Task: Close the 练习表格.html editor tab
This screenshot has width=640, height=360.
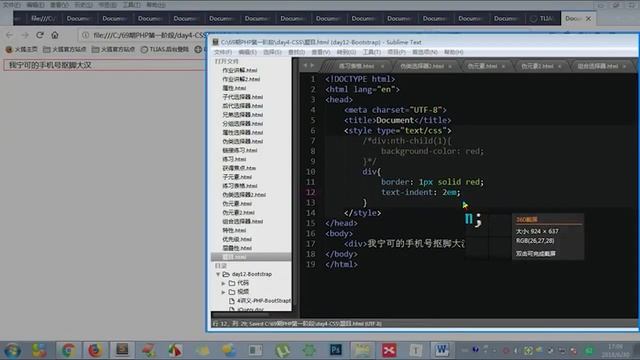Action: 382,66
